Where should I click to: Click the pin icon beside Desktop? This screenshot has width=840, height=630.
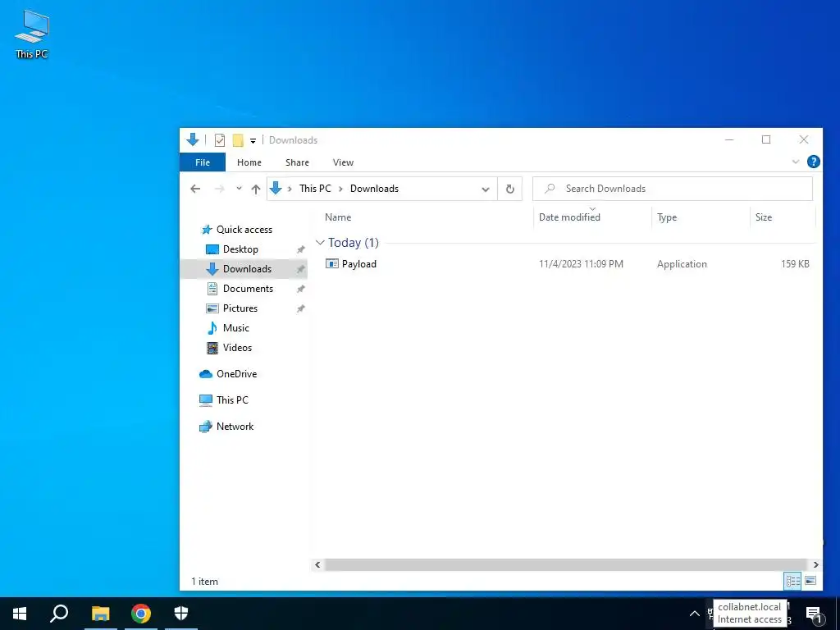point(300,249)
